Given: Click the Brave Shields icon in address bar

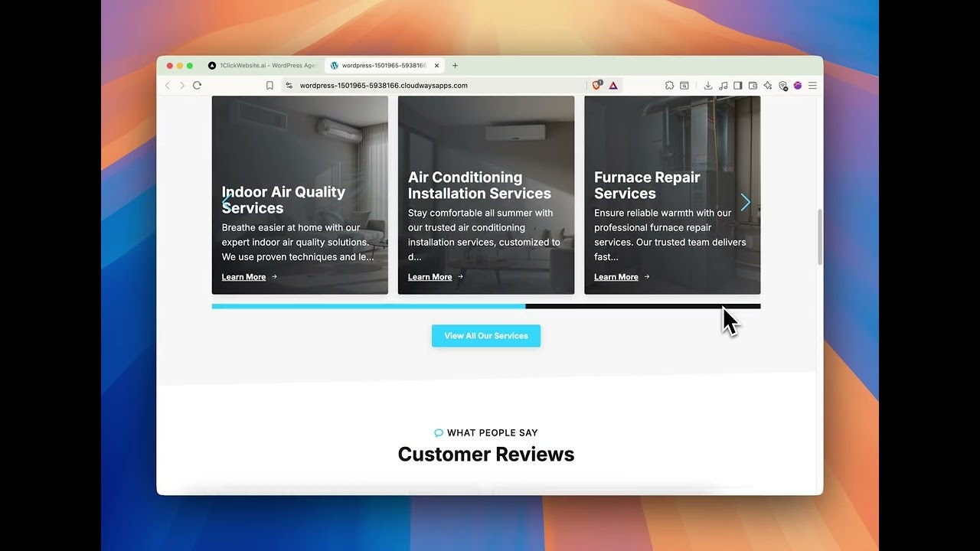Looking at the screenshot, I should pyautogui.click(x=596, y=85).
